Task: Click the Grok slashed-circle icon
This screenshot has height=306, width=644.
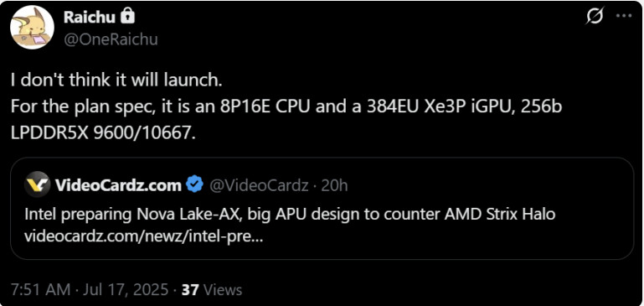Action: click(x=595, y=17)
